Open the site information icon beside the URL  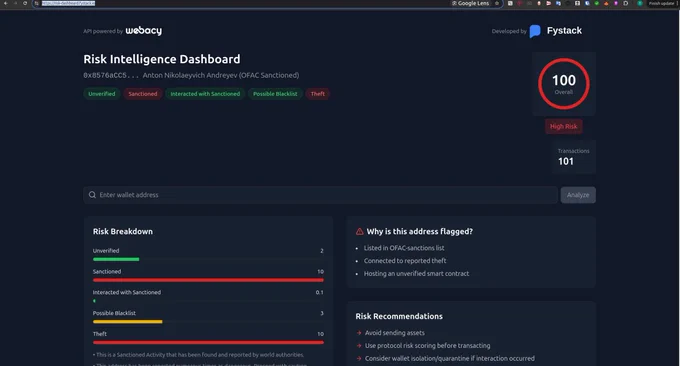tap(37, 3)
